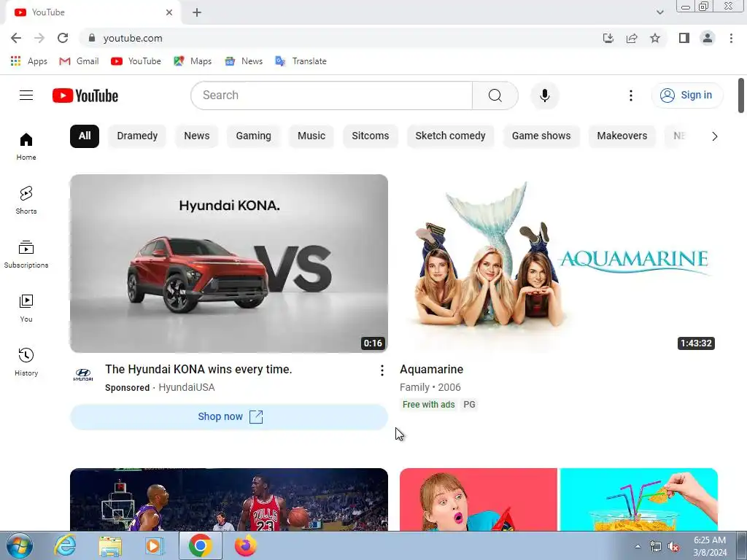Image resolution: width=747 pixels, height=560 pixels.
Task: Select the All category chip
Action: pos(85,136)
